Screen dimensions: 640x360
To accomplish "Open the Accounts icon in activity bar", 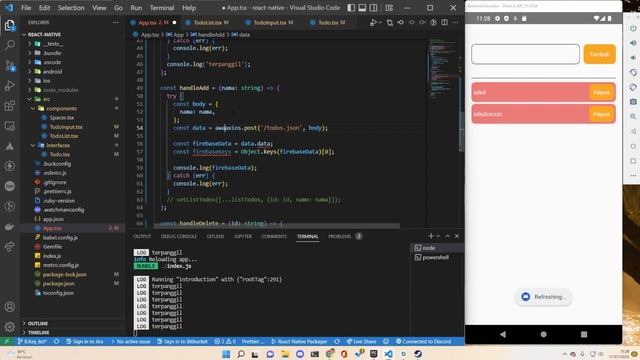I will coord(9,307).
